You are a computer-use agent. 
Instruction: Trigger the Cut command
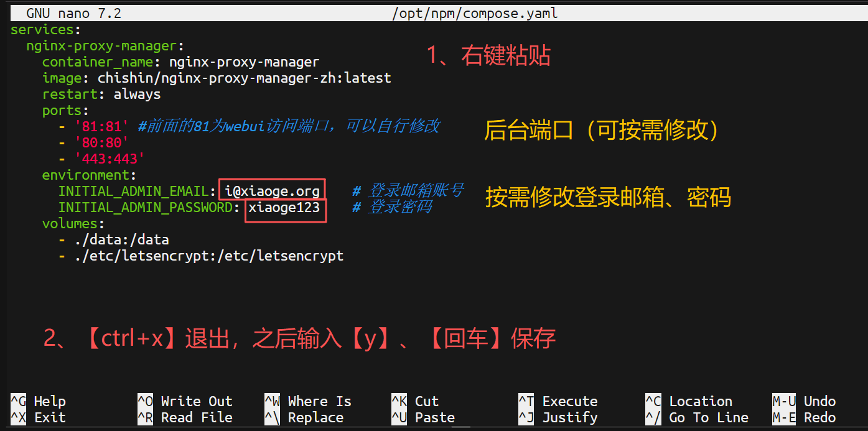pyautogui.click(x=427, y=401)
